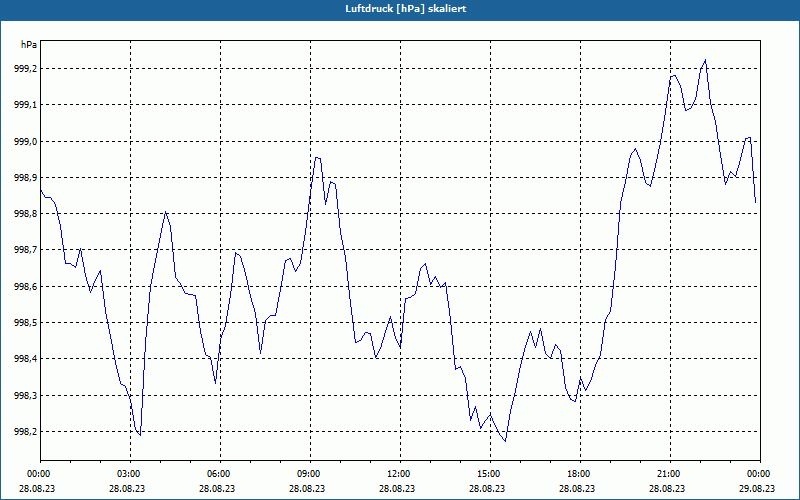This screenshot has height=500, width=800.
Task: Select the 999,0 y-axis label
Action: (26, 141)
